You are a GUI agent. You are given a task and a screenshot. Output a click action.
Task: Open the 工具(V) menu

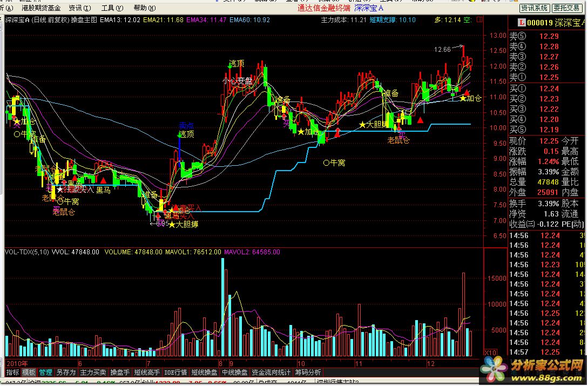[112, 8]
